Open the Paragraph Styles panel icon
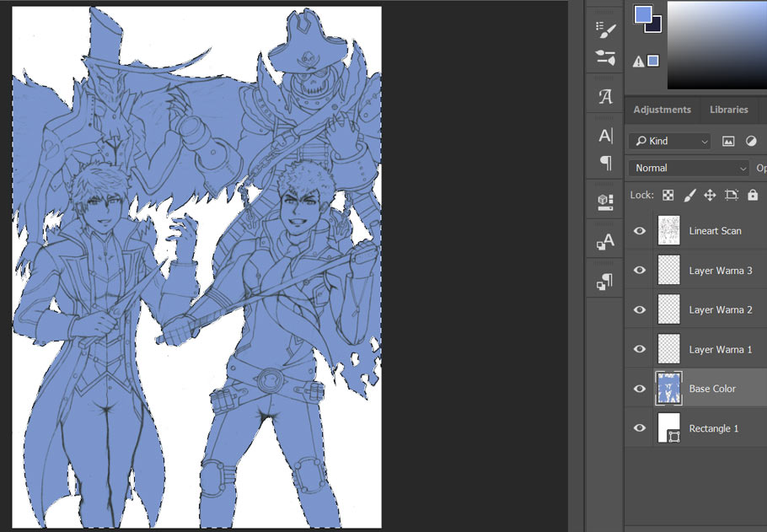The width and height of the screenshot is (767, 532). [x=605, y=282]
